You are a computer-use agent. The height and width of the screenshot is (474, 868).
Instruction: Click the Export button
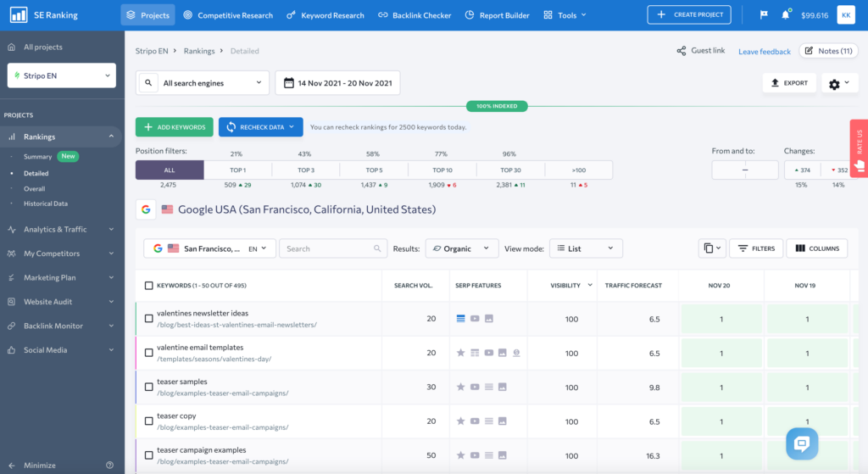(x=789, y=83)
